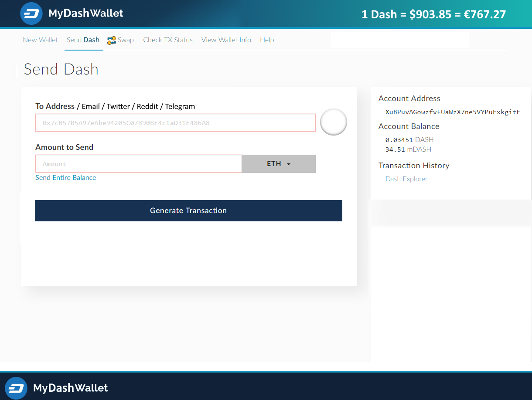This screenshot has height=400, width=532.
Task: Click the Transaction History heading
Action: pos(414,166)
